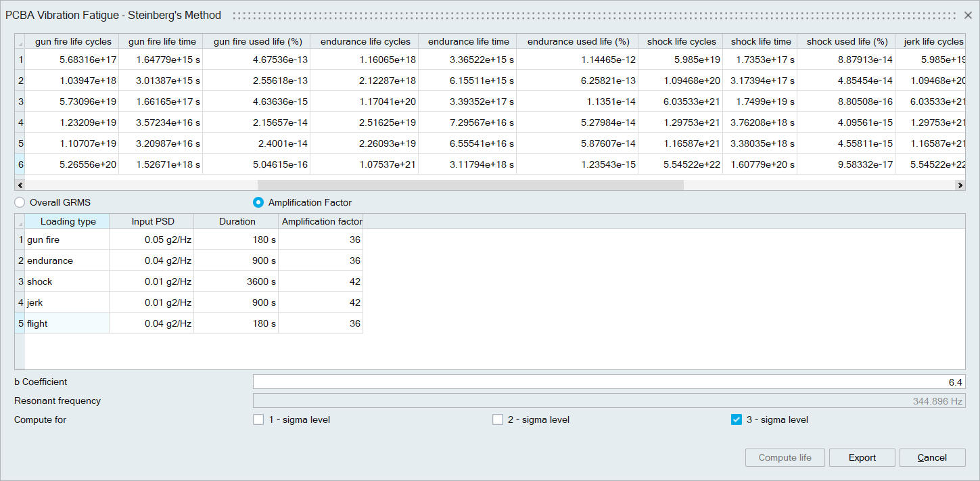Select the Amplification Factor radio button

coord(258,202)
